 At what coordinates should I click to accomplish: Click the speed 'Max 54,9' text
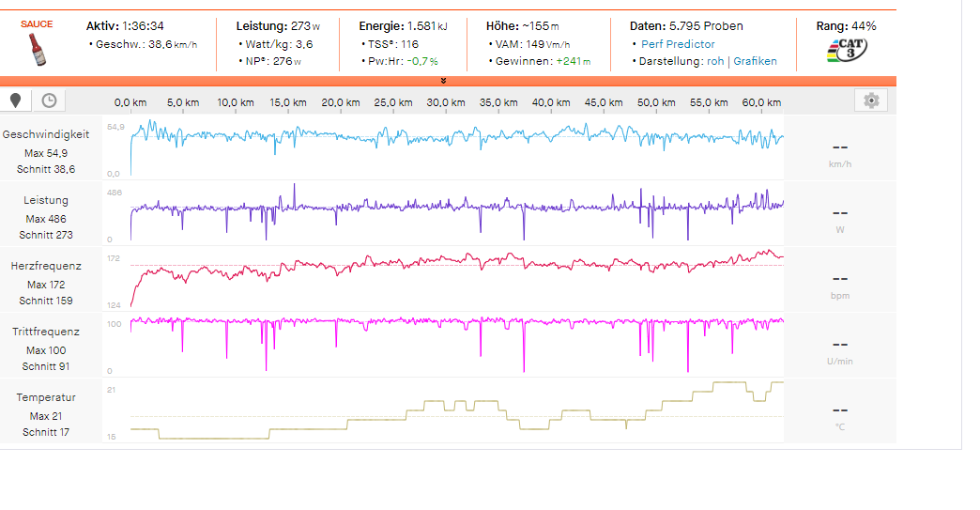(46, 153)
